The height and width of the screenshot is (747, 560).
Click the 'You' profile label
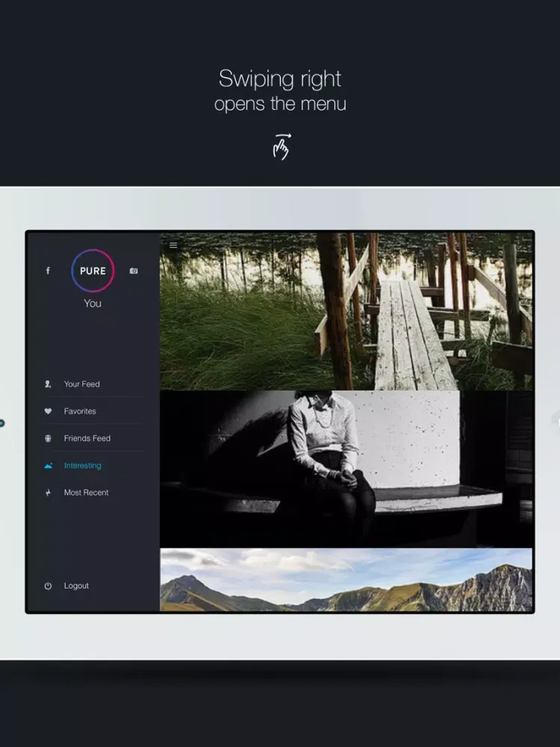click(93, 303)
